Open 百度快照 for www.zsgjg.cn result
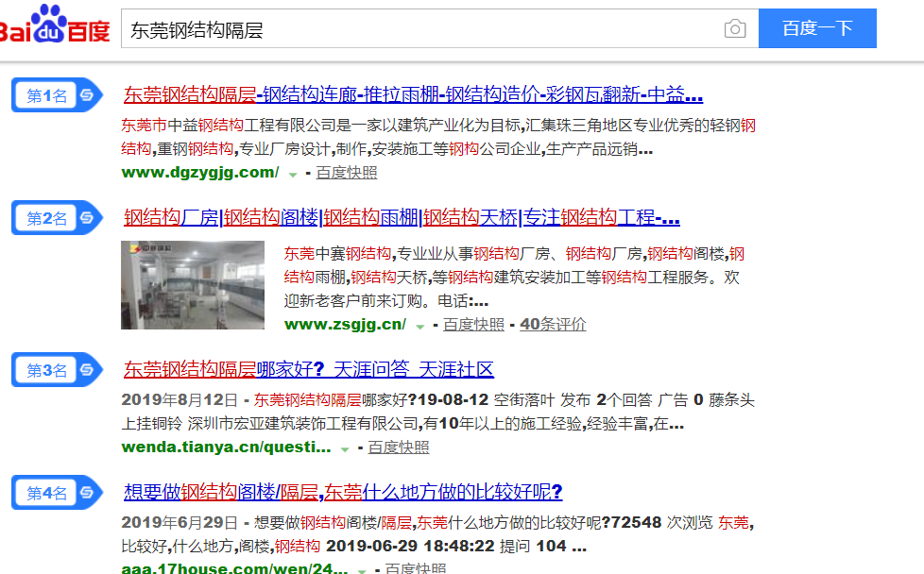The image size is (924, 574). tap(473, 325)
